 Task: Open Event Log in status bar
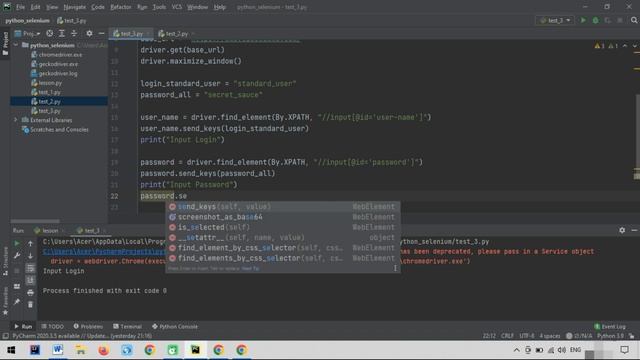coord(610,327)
